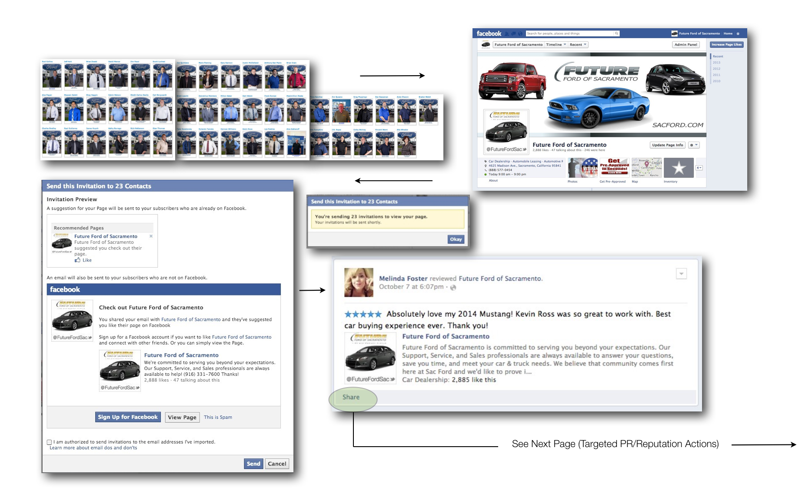Open the gear dropdown beside Update Page Info
Image resolution: width=812 pixels, height=504 pixels.
694,145
